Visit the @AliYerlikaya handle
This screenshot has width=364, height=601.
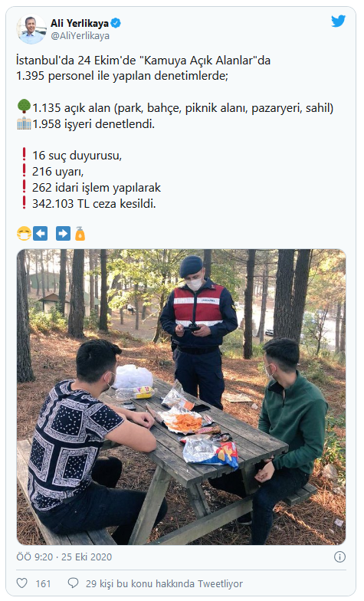tap(80, 36)
